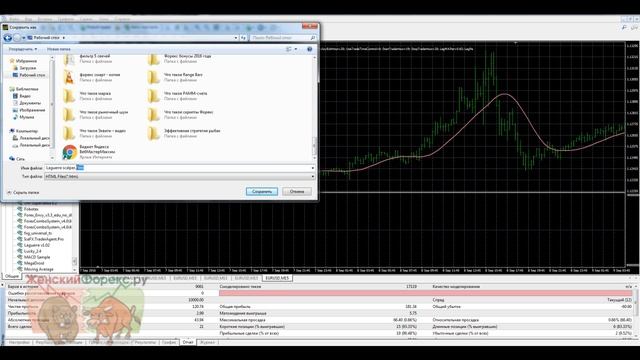Viewport: 640px width, 360px height.
Task: Click 'Максимальная просадка' row in report
Action: [318, 320]
